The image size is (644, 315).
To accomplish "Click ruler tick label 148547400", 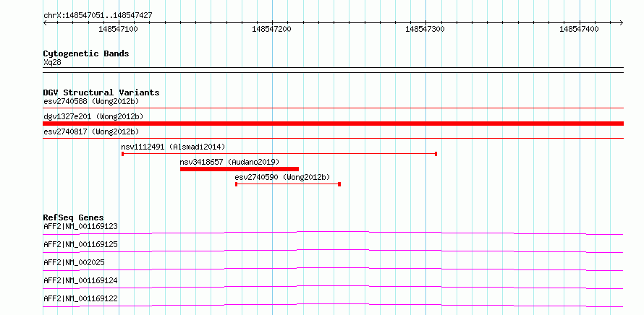I will tap(579, 29).
